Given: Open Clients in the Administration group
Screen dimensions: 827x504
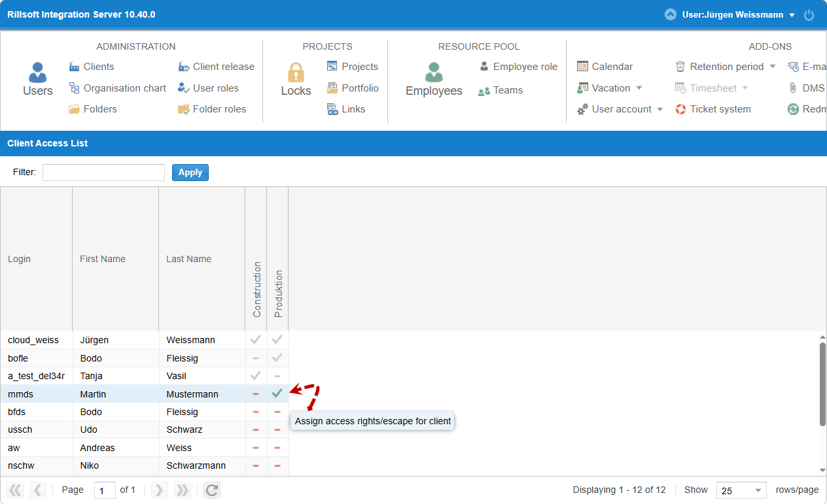Looking at the screenshot, I should point(91,67).
